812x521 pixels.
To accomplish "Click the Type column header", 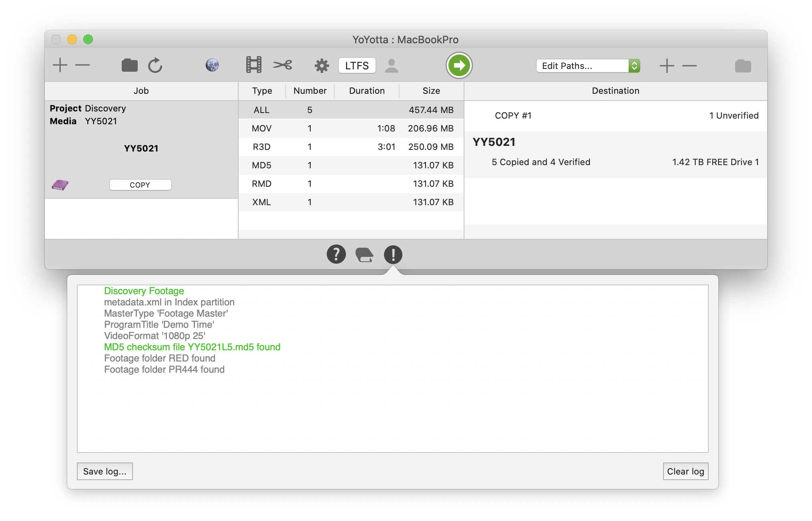I will [262, 91].
